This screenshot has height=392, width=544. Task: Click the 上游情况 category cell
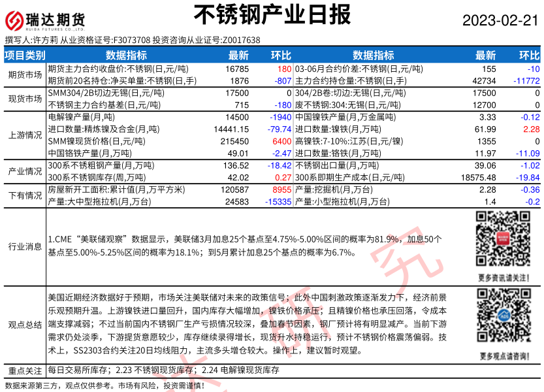(x=24, y=135)
